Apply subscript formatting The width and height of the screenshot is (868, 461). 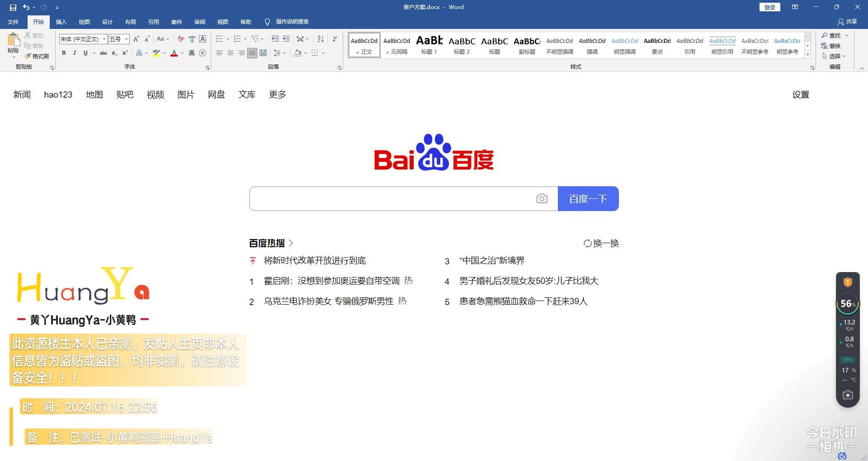coord(114,53)
